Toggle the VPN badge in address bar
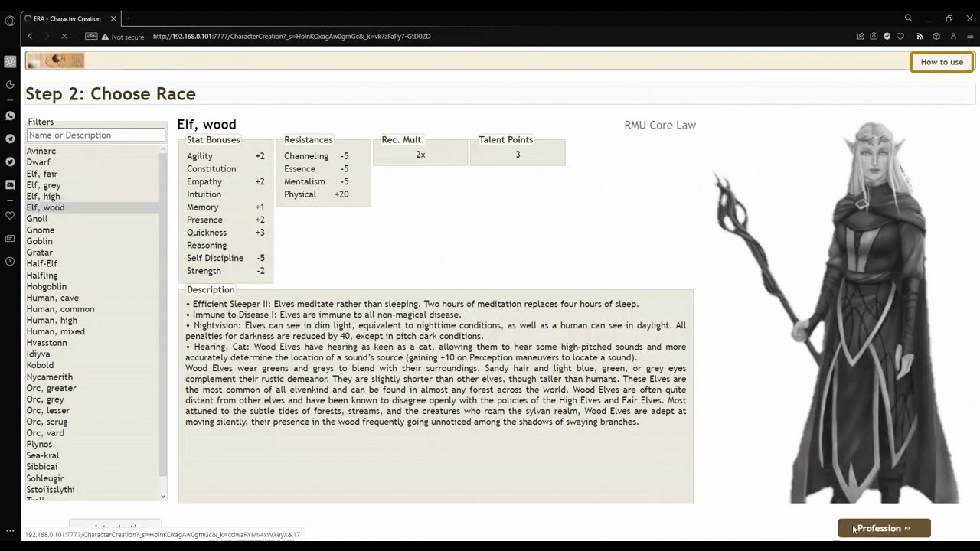 pyautogui.click(x=91, y=36)
